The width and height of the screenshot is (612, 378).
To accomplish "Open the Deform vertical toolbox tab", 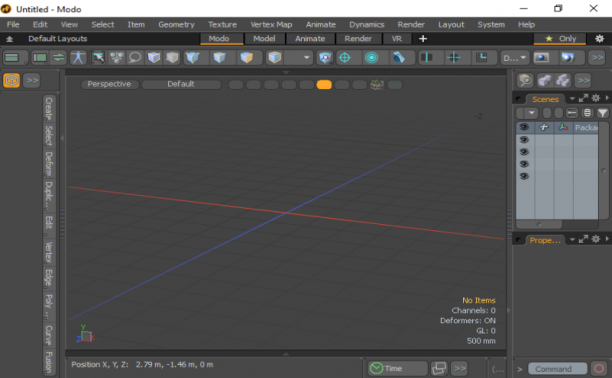I will pyautogui.click(x=49, y=164).
